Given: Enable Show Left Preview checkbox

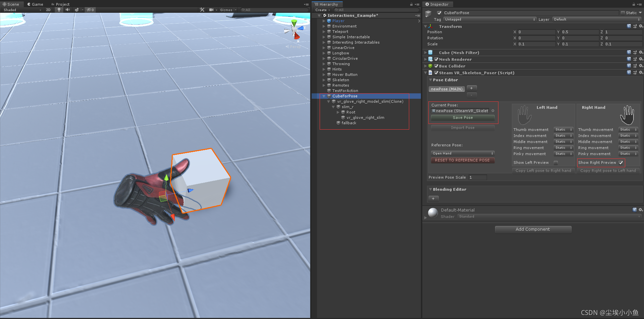Looking at the screenshot, I should pos(556,163).
